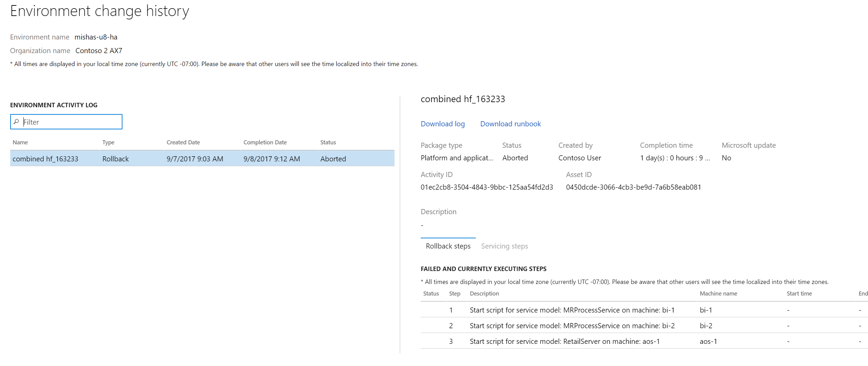Click the Machine name column header
This screenshot has width=868, height=366.
pos(718,293)
